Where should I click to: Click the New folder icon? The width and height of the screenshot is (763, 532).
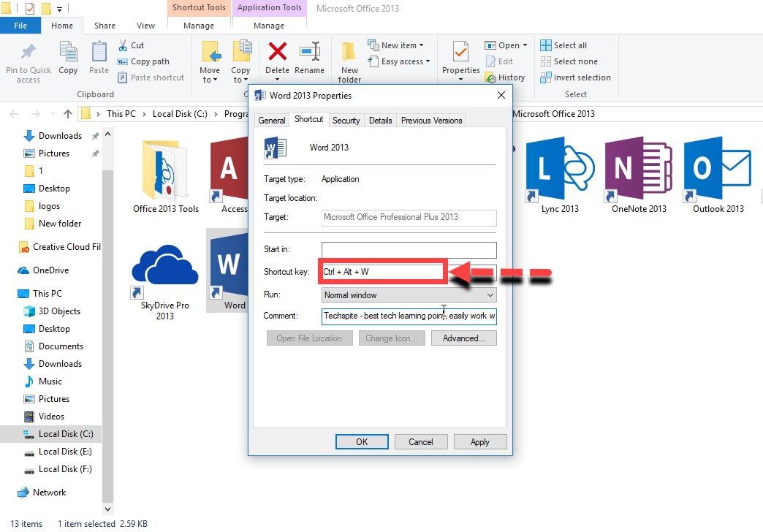click(349, 53)
